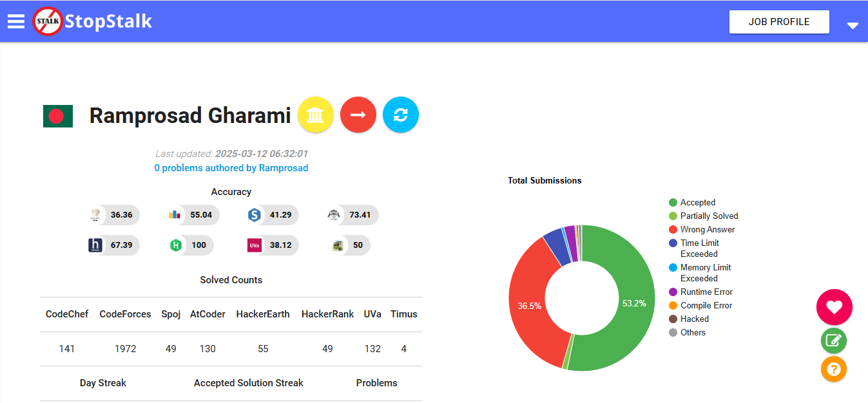
Task: Click the CodeChef accuracy chip showing 36.36
Action: [114, 215]
